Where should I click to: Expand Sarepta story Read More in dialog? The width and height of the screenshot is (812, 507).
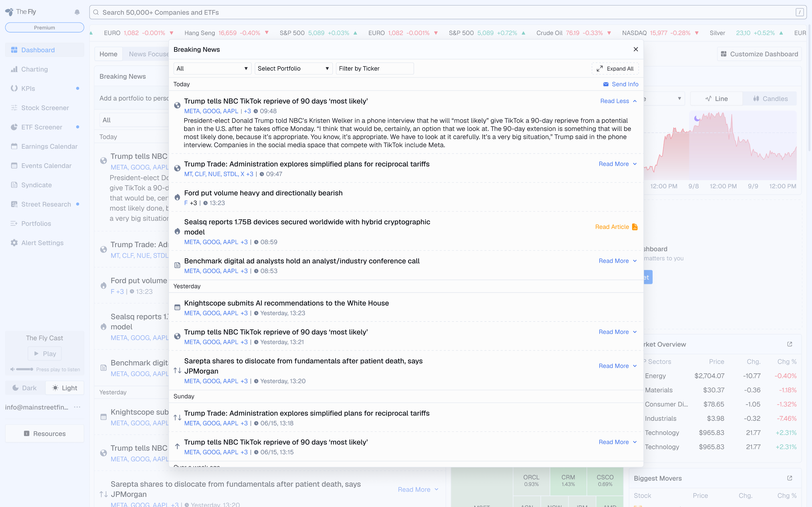(x=618, y=366)
